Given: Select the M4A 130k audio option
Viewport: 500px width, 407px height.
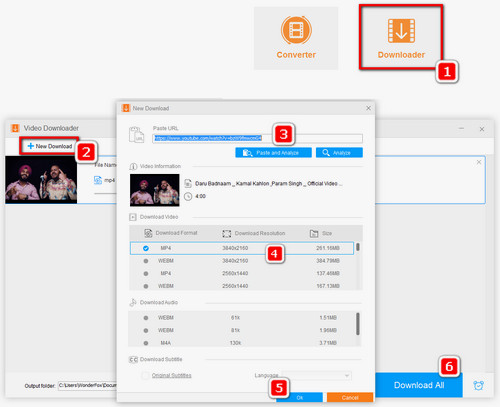Looking at the screenshot, I should click(x=146, y=343).
